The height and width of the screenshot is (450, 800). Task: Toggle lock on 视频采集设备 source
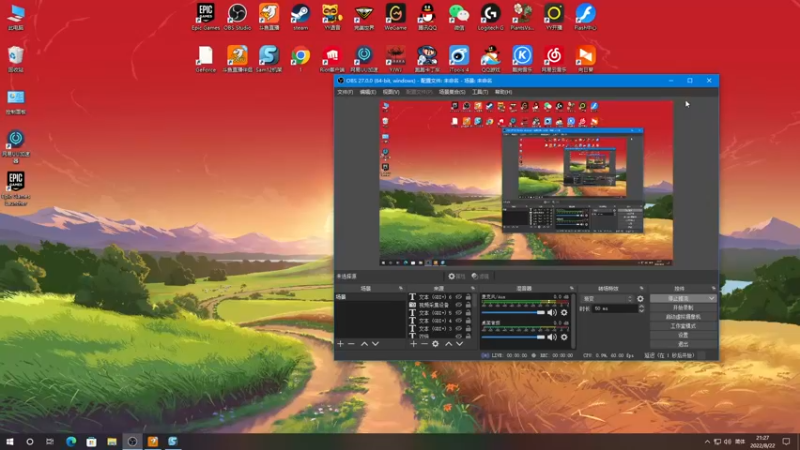click(468, 305)
